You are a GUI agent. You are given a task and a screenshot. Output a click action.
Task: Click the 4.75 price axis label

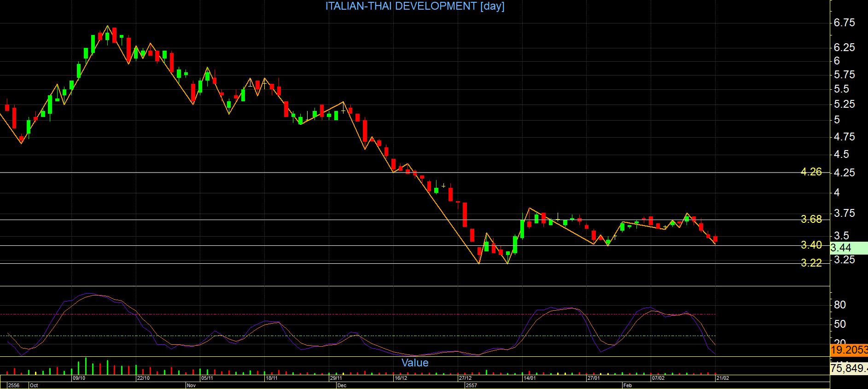(844, 137)
